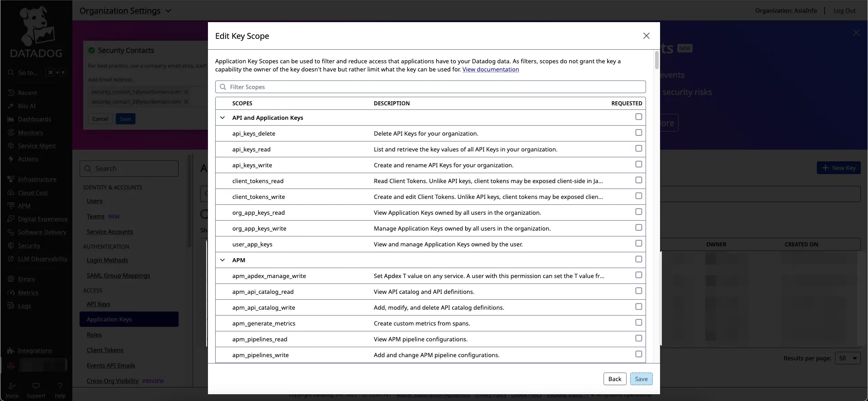The width and height of the screenshot is (868, 401).
Task: Open the Monitors sidebar icon
Action: click(11, 133)
